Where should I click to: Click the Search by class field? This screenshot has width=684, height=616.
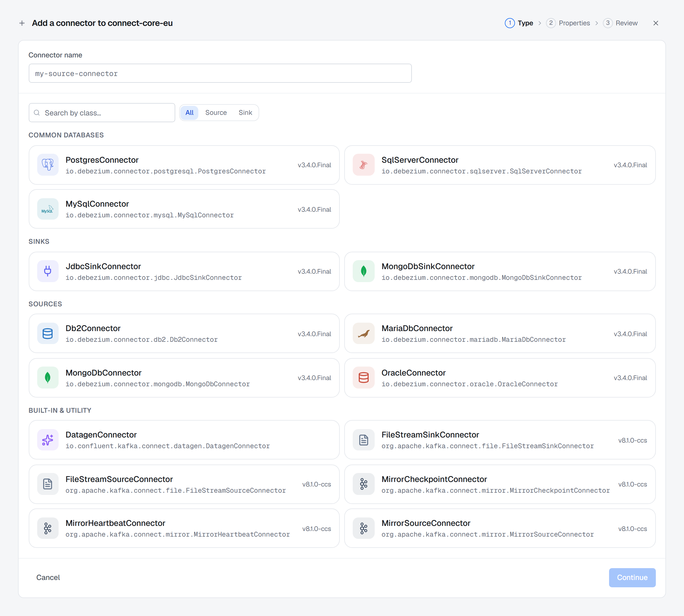[x=102, y=113]
